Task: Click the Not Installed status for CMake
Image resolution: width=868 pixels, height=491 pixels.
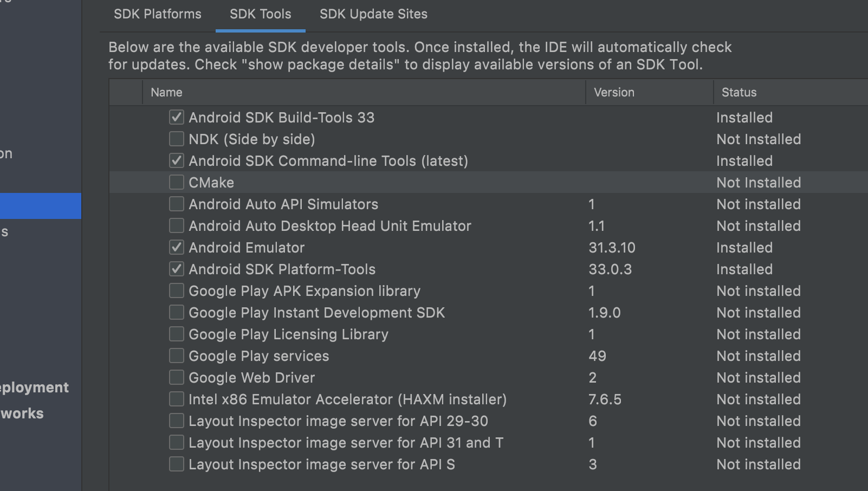Action: [x=759, y=183]
